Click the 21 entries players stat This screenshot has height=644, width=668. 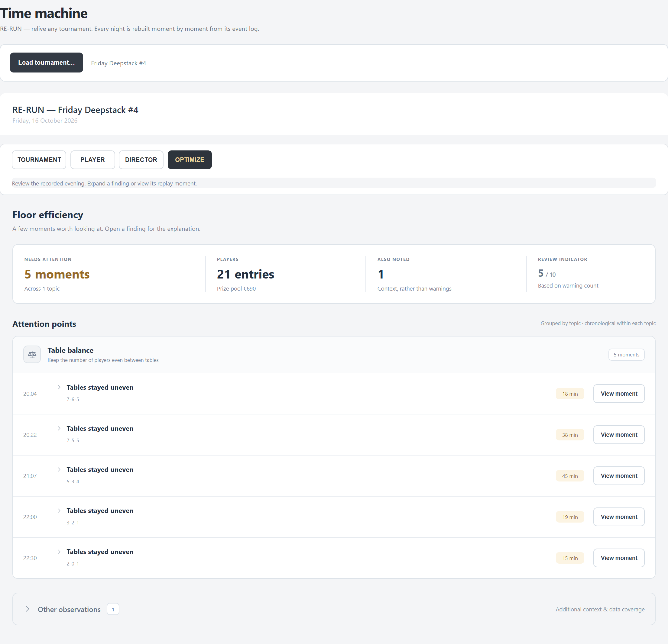(x=245, y=274)
